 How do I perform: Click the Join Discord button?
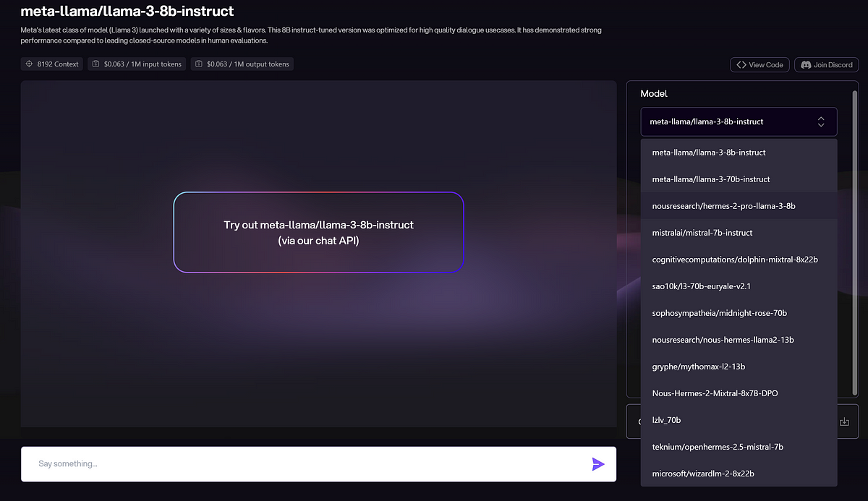[827, 65]
